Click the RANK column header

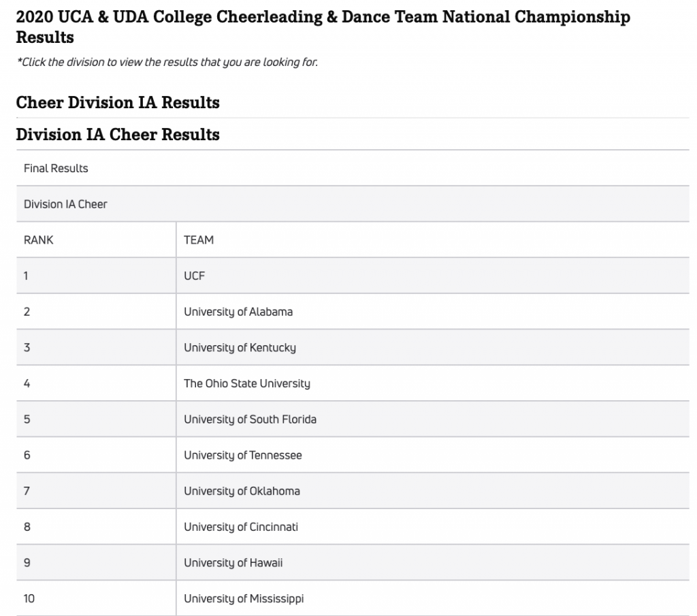(96, 240)
